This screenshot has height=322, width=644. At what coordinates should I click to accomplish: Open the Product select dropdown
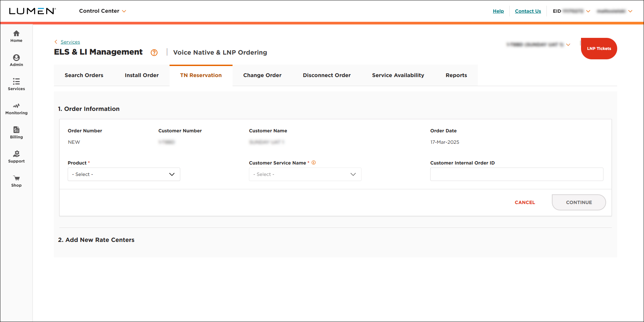(124, 174)
